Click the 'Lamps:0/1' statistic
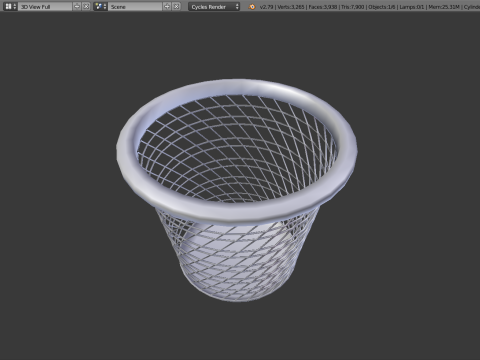 [411, 7]
